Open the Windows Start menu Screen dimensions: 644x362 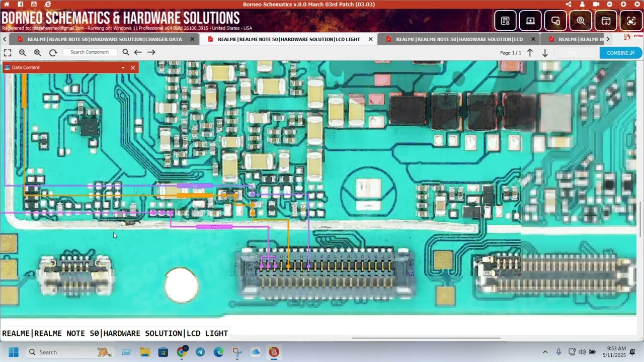pyautogui.click(x=14, y=352)
